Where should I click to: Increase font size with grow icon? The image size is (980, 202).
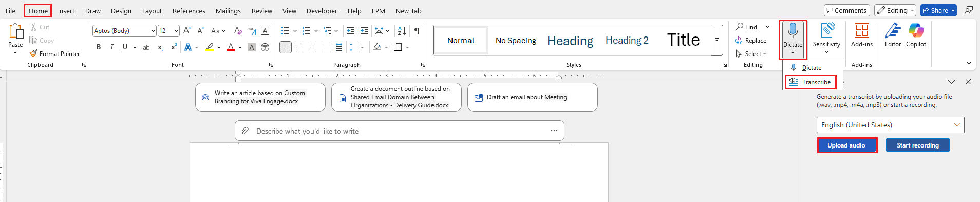[x=187, y=31]
